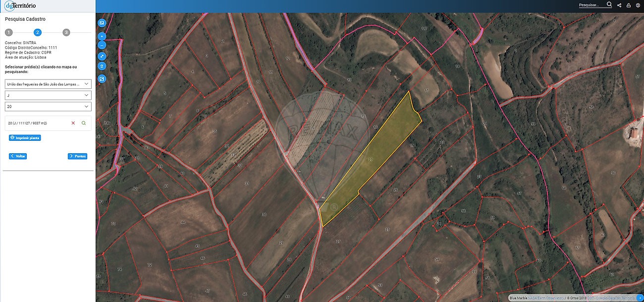Toggle full extent map view button
The image size is (644, 302).
pyautogui.click(x=102, y=57)
